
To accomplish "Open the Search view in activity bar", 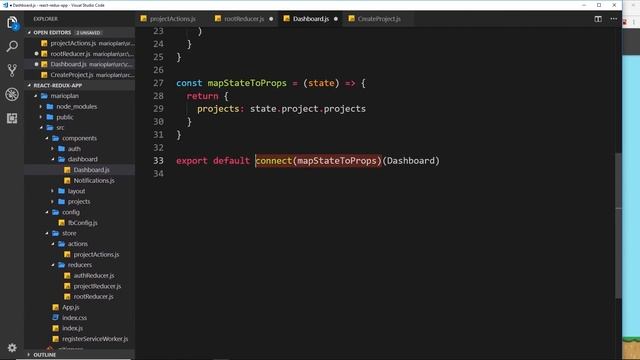I will [12, 46].
